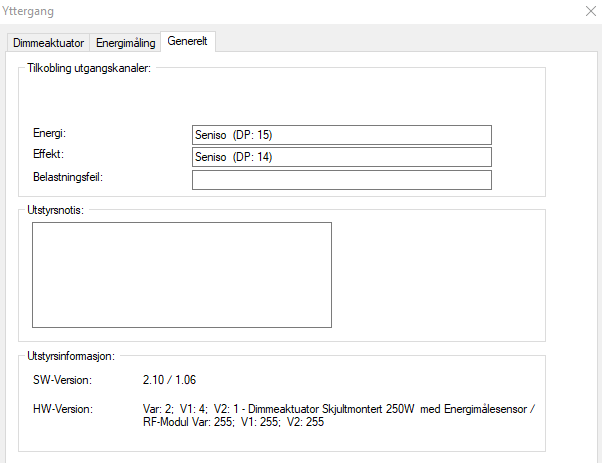
Task: Click inside the Utstyrsnotis text area
Action: pyautogui.click(x=181, y=274)
